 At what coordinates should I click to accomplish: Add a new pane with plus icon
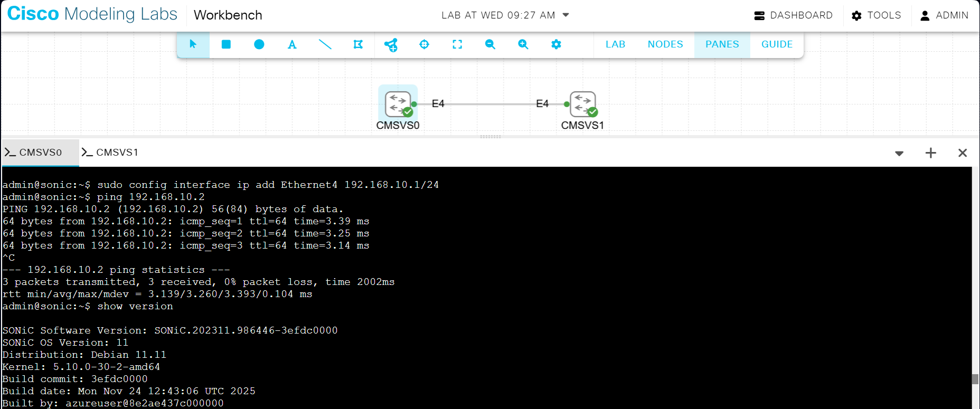tap(931, 153)
